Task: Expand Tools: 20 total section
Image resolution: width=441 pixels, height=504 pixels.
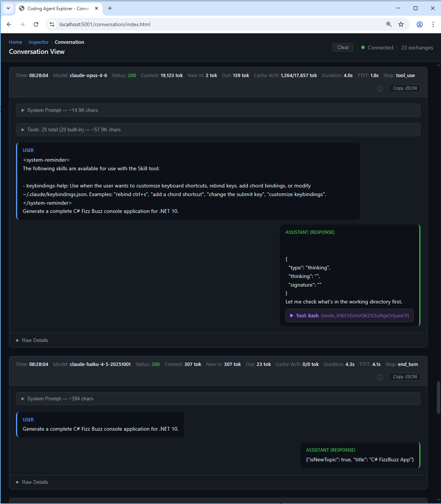Action: [x=218, y=130]
